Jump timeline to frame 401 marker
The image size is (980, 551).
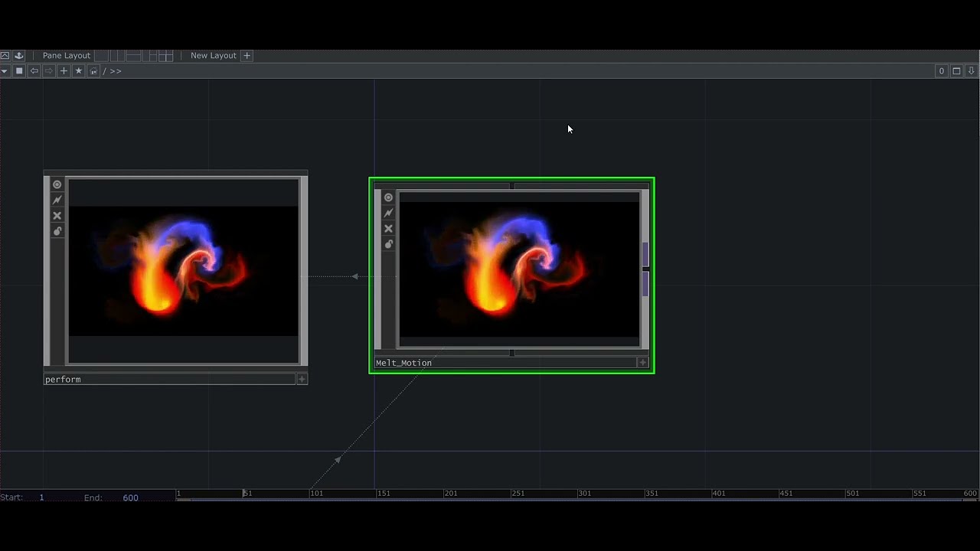(718, 494)
